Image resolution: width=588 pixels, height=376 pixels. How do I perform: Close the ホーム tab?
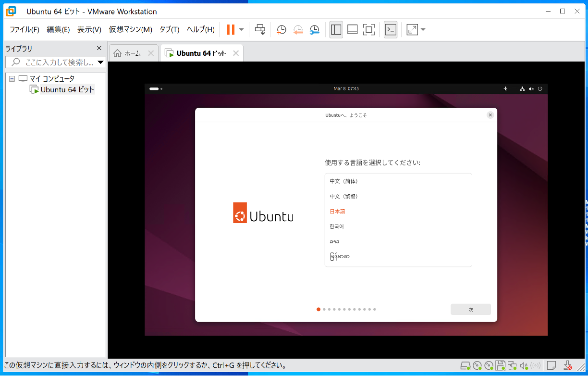pyautogui.click(x=151, y=53)
